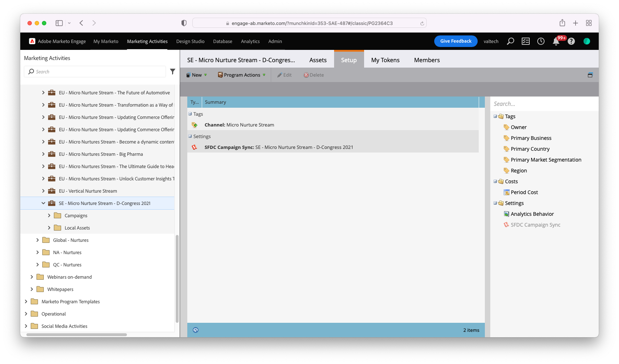The image size is (619, 364).
Task: Click the Give Feedback button
Action: pos(456,41)
